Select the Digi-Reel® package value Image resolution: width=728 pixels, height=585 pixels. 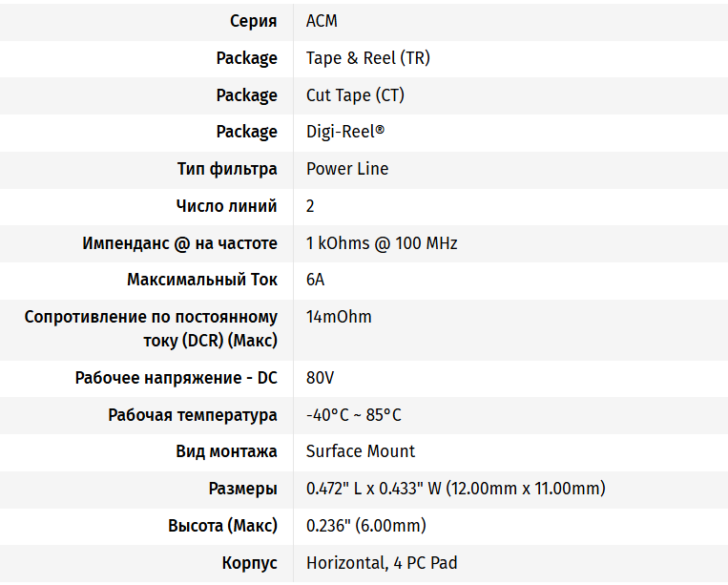click(345, 132)
